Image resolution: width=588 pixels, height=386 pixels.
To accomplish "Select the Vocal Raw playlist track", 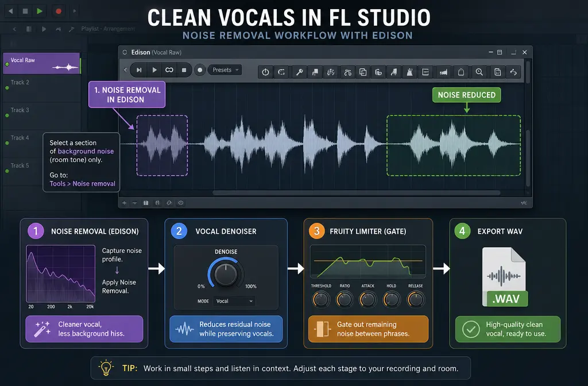I will point(41,63).
